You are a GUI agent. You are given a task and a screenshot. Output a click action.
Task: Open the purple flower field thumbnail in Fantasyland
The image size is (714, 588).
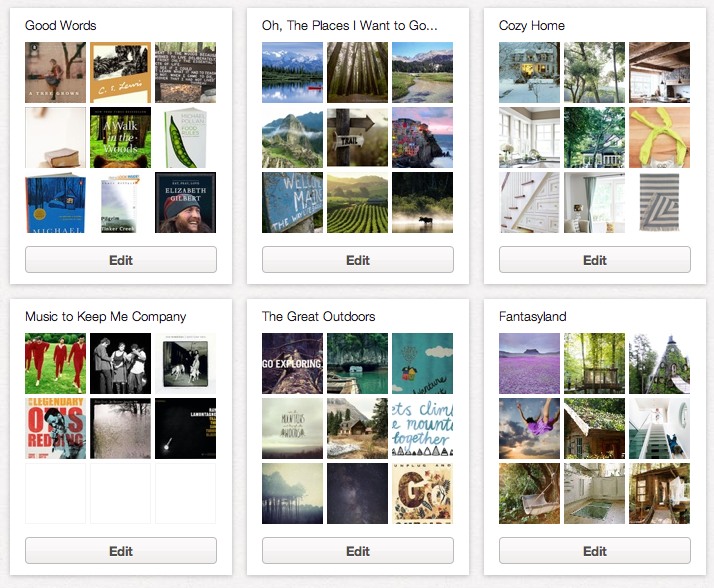pos(529,363)
